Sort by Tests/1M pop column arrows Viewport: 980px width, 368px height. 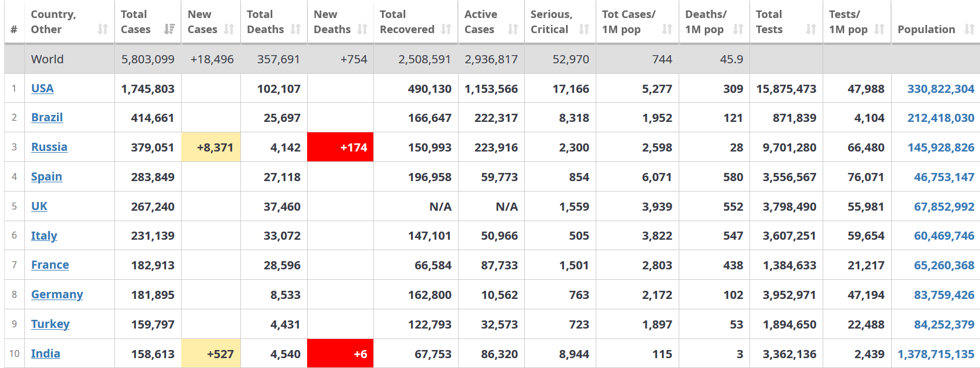click(x=880, y=29)
